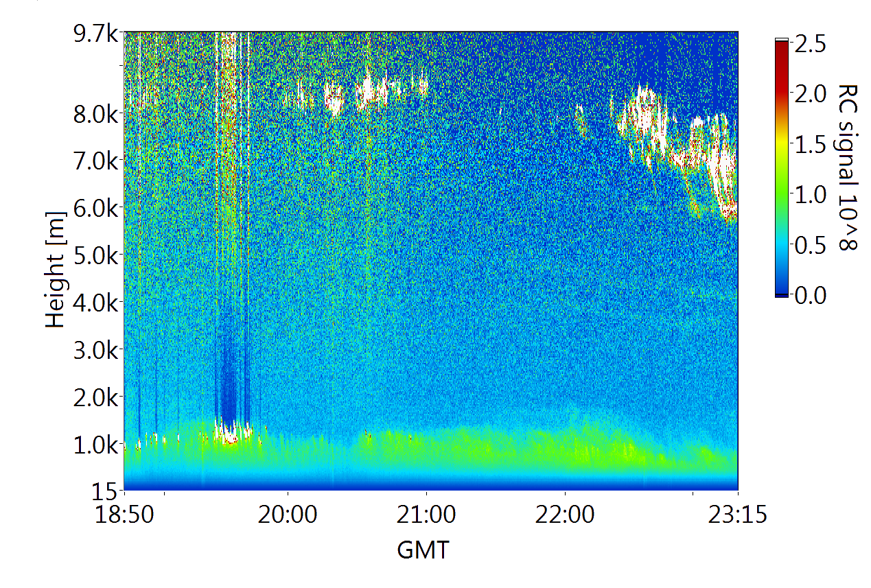Image resolution: width=871 pixels, height=588 pixels.
Task: Click the 9.7k height tick label
Action: click(95, 33)
